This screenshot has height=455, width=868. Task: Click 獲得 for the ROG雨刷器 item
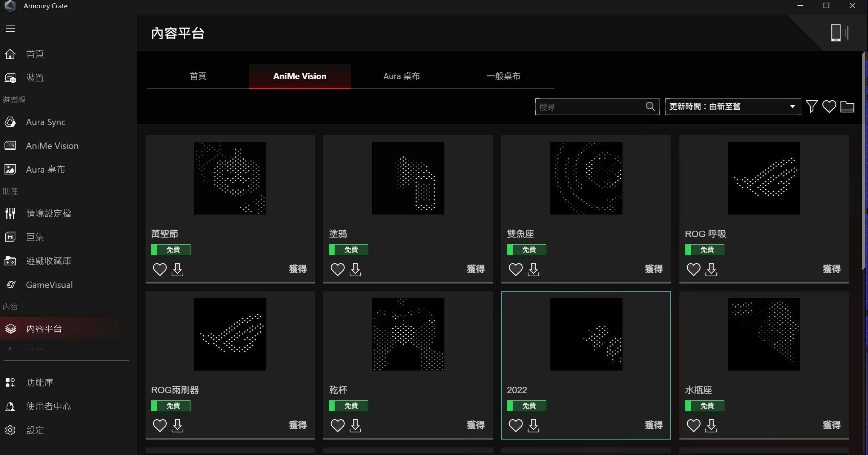[298, 425]
